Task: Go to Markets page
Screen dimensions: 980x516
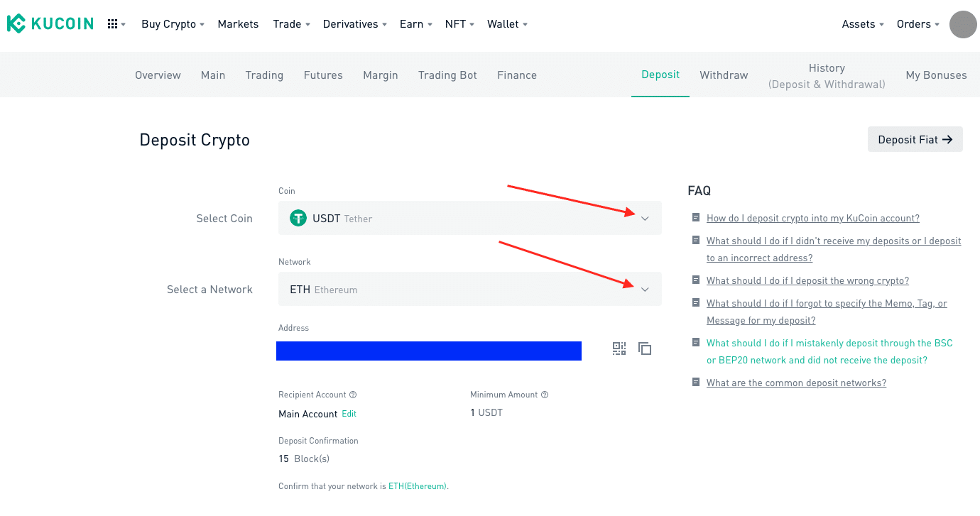Action: point(238,24)
